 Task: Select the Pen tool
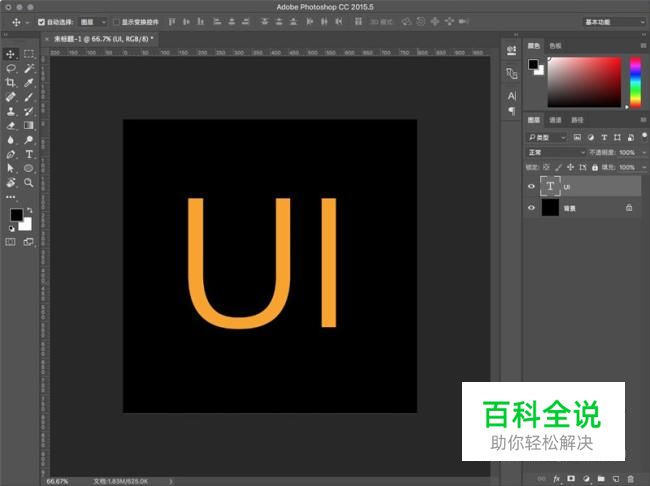click(11, 155)
